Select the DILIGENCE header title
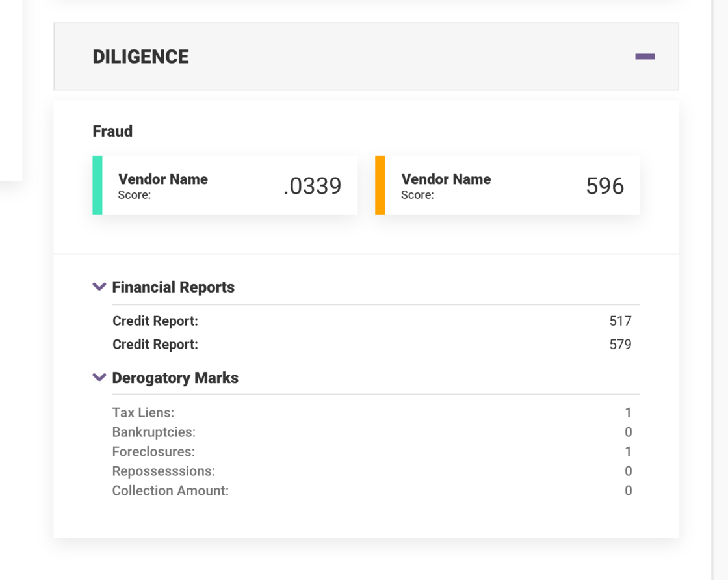The image size is (728, 580). [x=140, y=57]
